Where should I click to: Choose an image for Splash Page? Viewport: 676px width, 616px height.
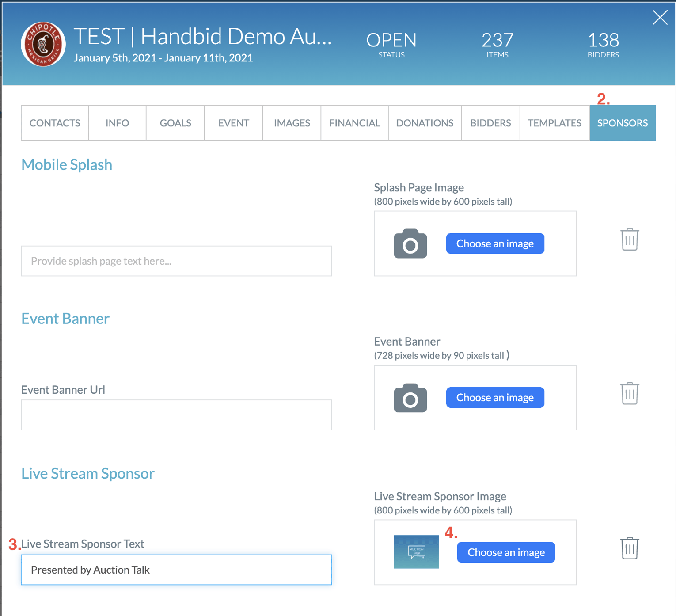[495, 243]
